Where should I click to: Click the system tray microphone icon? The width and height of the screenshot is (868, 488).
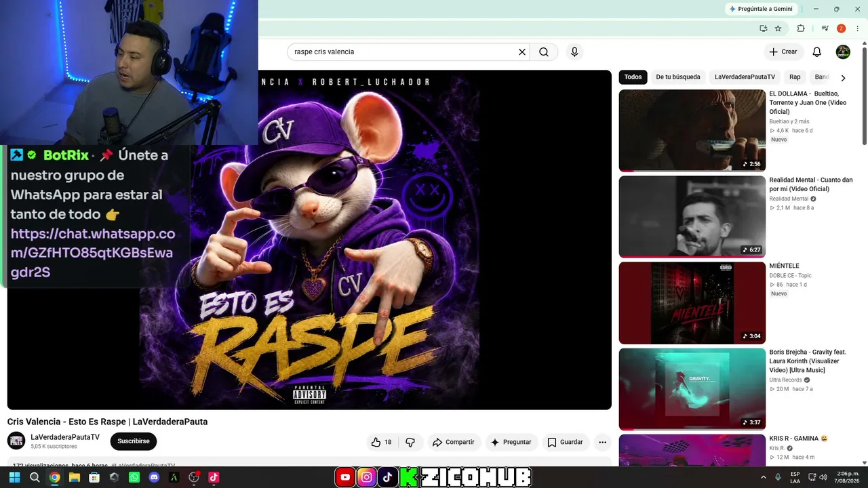tap(778, 477)
